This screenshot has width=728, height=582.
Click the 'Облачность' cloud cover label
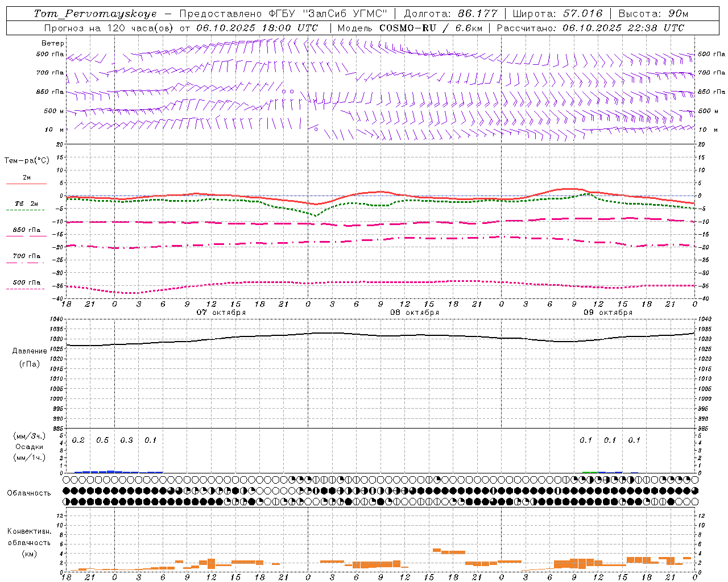pyautogui.click(x=29, y=493)
